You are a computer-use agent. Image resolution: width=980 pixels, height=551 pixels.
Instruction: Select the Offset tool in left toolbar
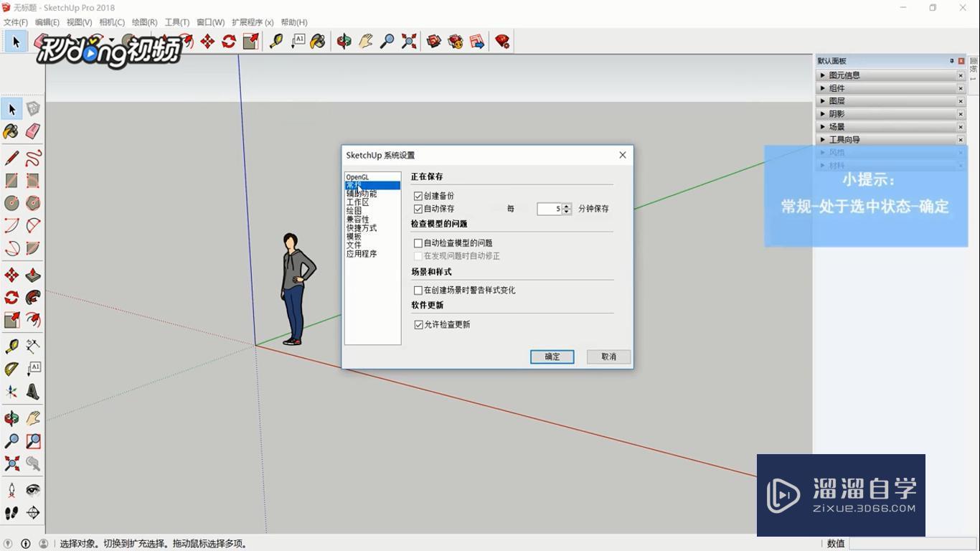(33, 320)
